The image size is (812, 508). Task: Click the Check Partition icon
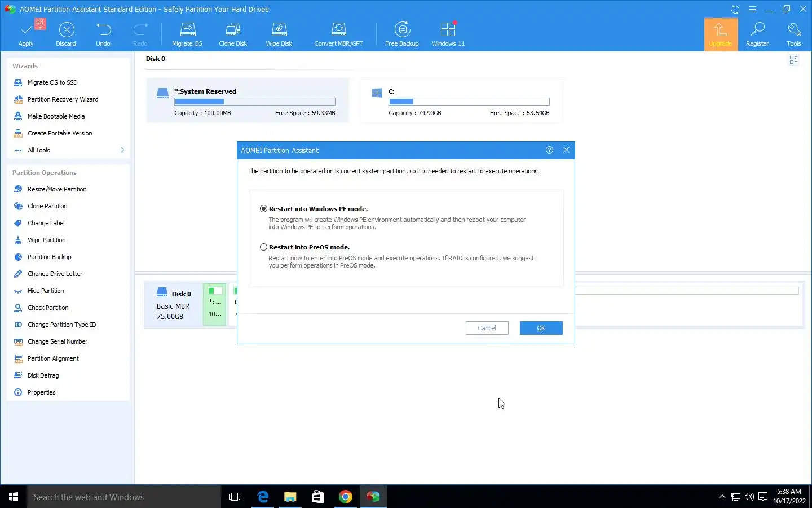pos(18,308)
